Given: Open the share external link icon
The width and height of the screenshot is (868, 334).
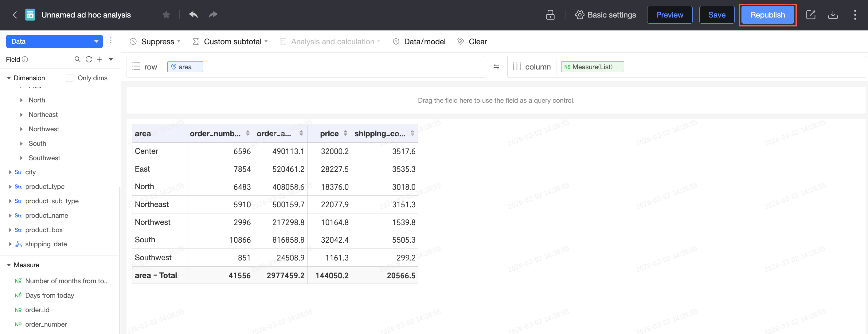Looking at the screenshot, I should tap(811, 15).
